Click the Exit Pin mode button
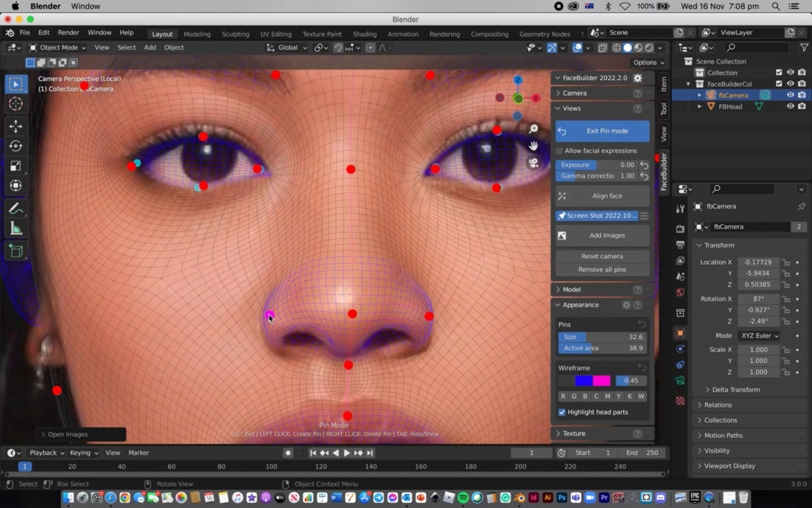The width and height of the screenshot is (812, 508). pyautogui.click(x=601, y=131)
